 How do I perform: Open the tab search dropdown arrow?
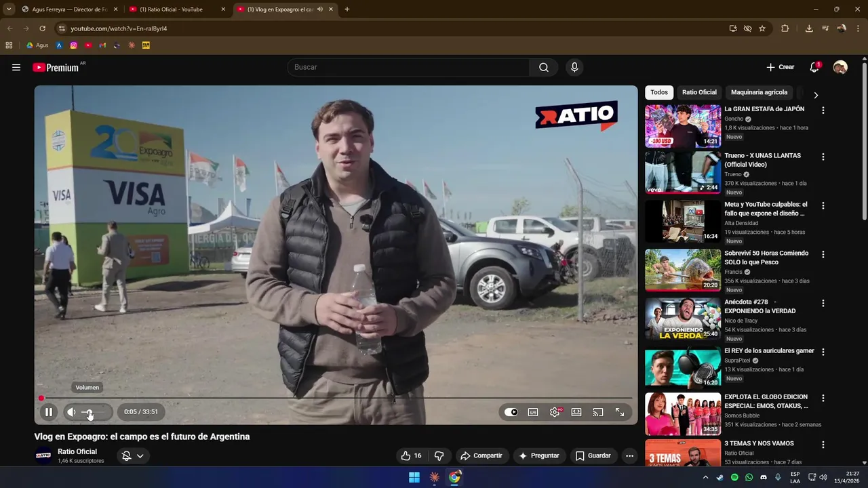(x=8, y=9)
